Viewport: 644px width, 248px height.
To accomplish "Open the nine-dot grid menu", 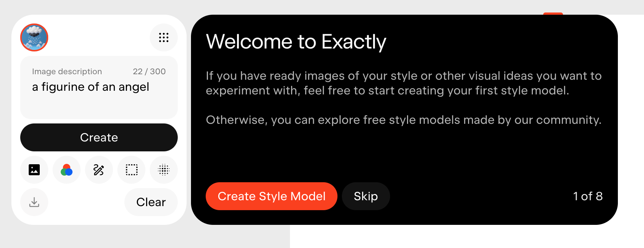I will (x=164, y=37).
